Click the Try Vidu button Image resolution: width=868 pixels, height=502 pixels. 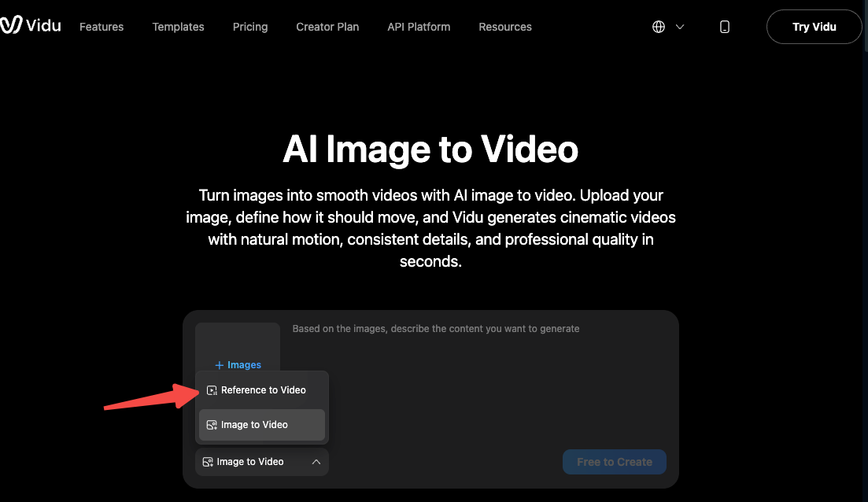pyautogui.click(x=814, y=27)
